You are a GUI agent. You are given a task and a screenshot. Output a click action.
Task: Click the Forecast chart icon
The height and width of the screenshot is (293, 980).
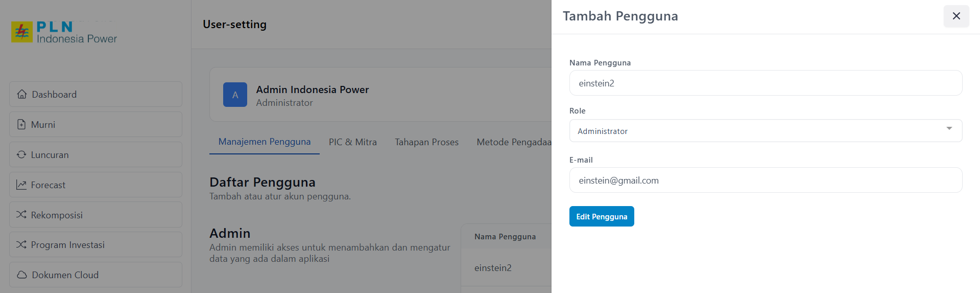[x=21, y=185]
